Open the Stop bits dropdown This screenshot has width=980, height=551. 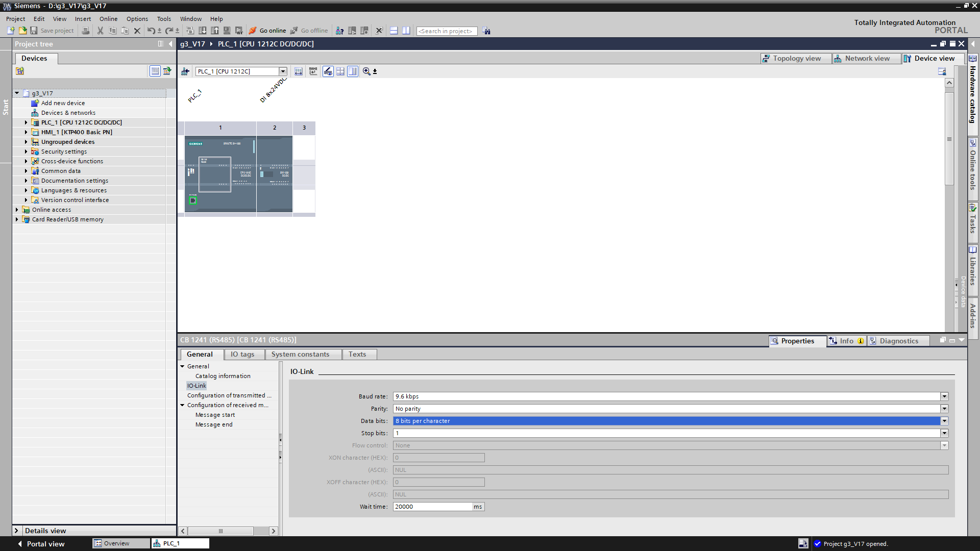[944, 433]
